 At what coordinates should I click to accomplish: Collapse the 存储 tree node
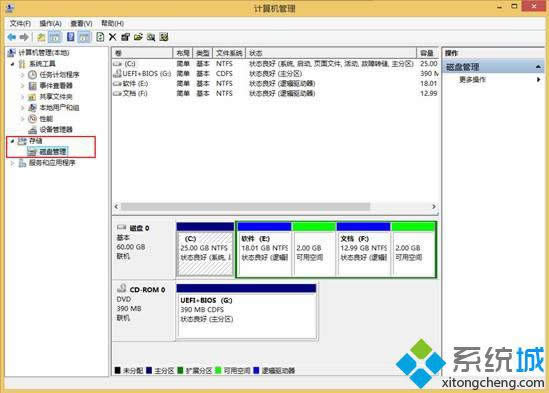click(12, 141)
